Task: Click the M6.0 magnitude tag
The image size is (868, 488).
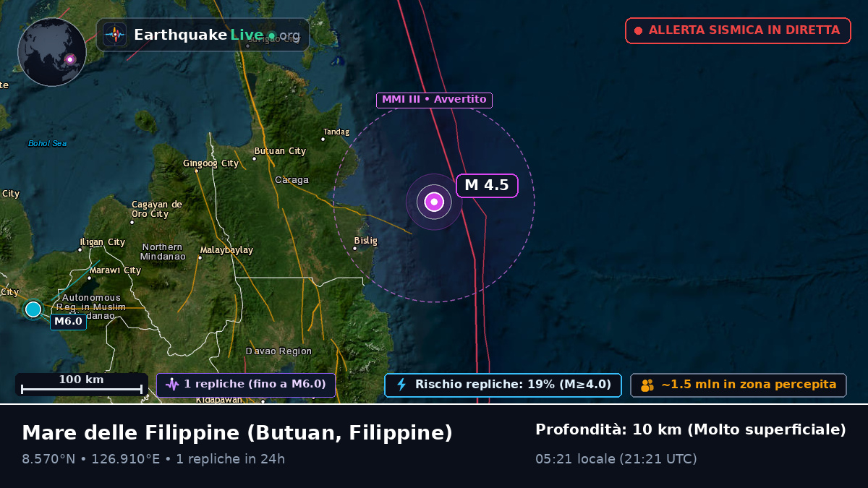Action: pyautogui.click(x=68, y=322)
